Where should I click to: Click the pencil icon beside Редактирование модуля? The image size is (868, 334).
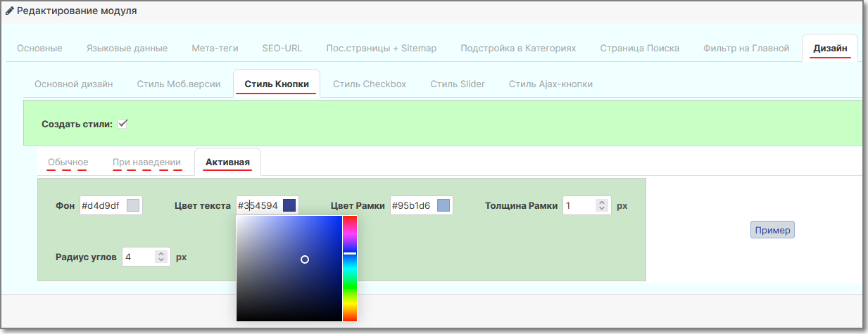10,11
